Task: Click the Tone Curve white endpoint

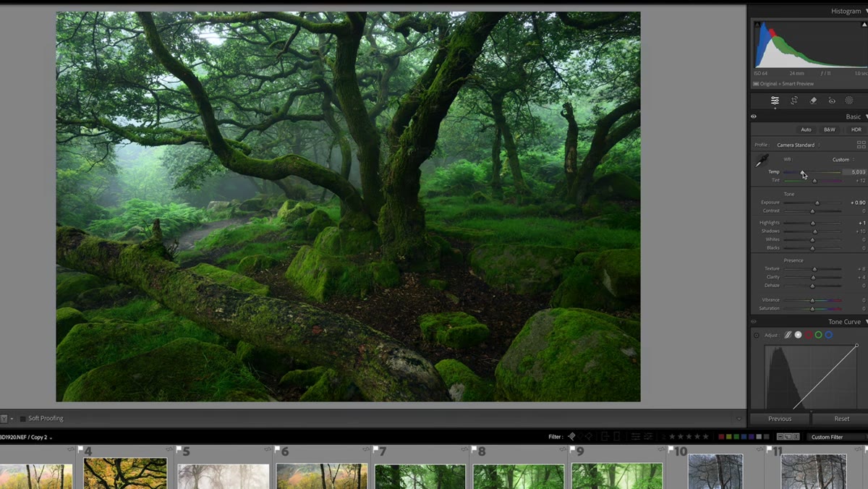Action: [856, 346]
